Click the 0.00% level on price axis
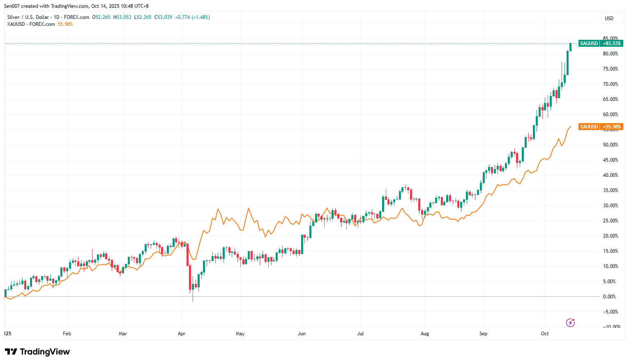Image resolution: width=629 pixels, height=364 pixels. 609,297
